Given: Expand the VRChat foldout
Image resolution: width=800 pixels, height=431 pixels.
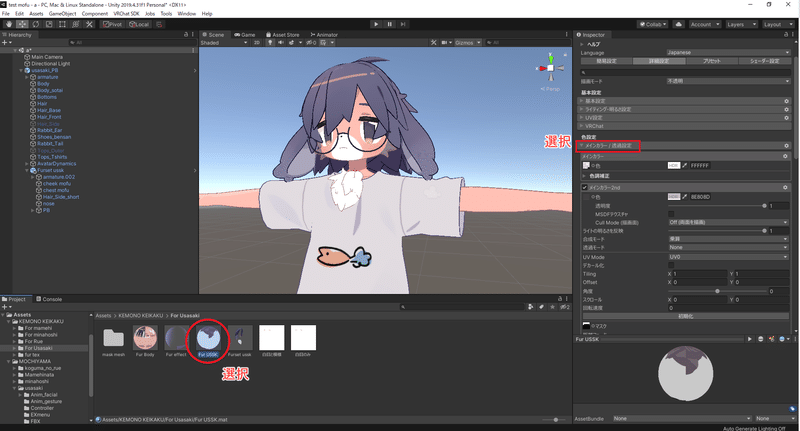Looking at the screenshot, I should point(581,126).
